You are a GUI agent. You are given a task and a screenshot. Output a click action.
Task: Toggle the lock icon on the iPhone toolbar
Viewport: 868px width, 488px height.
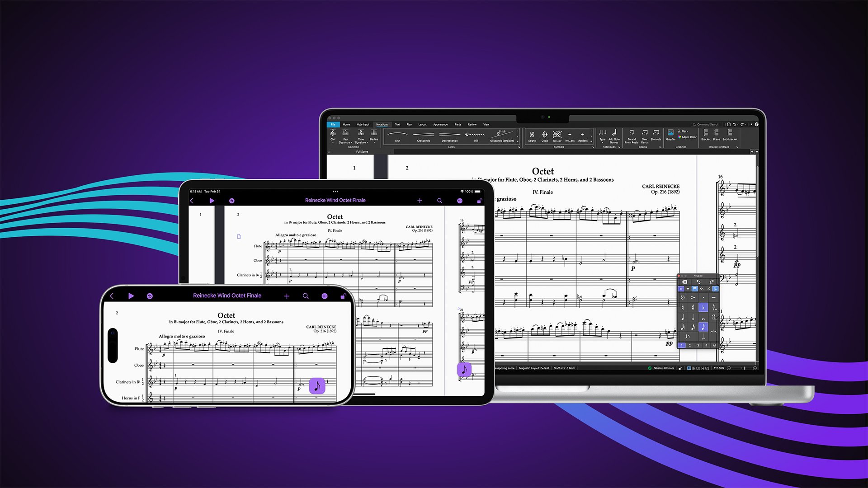[343, 296]
